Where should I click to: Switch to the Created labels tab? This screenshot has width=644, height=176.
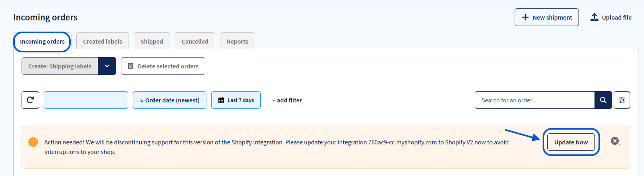(103, 41)
